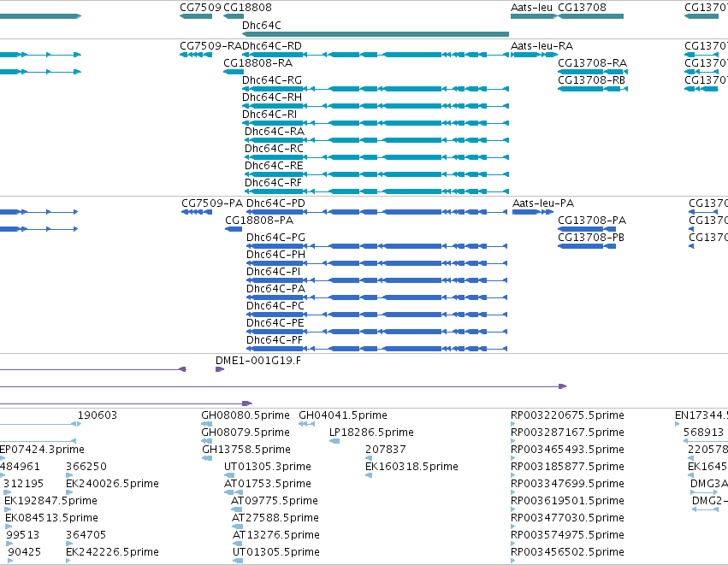Click the Dhc64C-PH protein label

point(275,255)
